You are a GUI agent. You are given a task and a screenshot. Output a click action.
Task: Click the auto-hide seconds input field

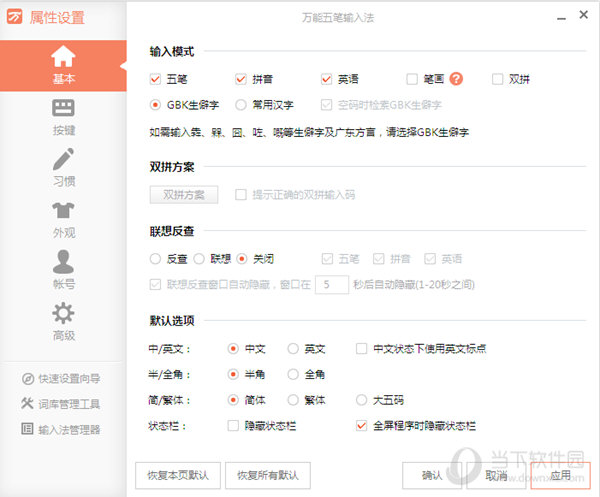click(x=332, y=285)
